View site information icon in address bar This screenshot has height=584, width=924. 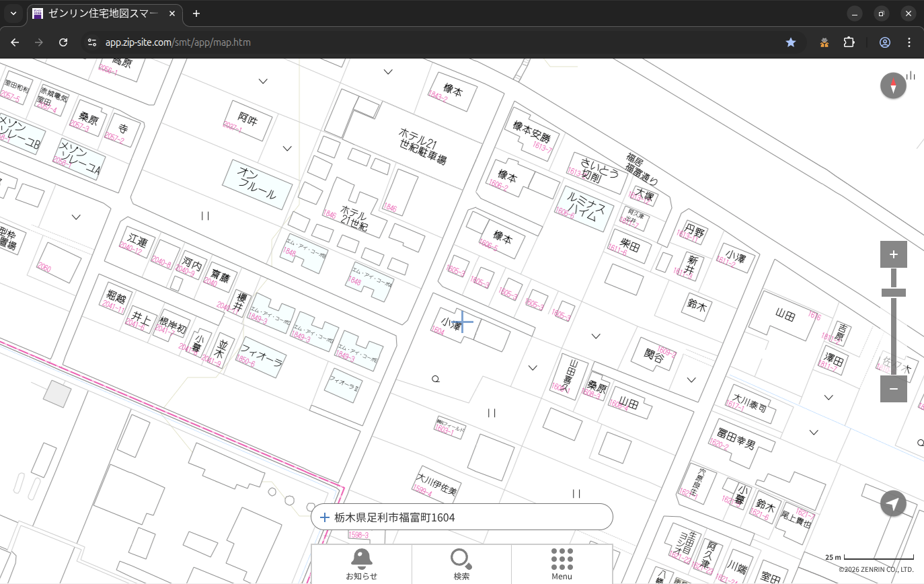tap(92, 42)
